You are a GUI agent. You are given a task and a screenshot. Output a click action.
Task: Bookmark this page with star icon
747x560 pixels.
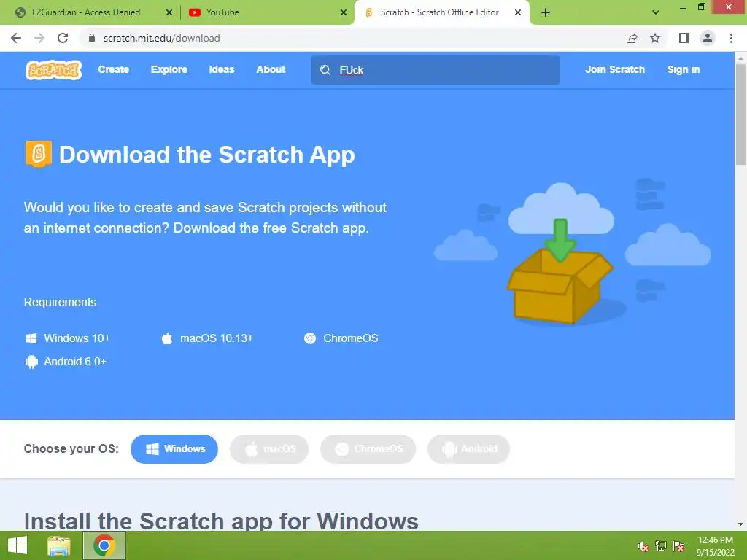tap(655, 38)
